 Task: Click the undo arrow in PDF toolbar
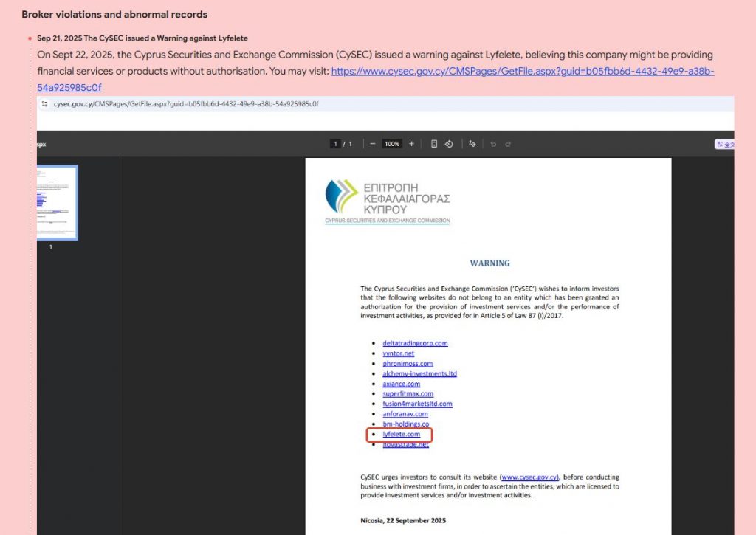[493, 144]
